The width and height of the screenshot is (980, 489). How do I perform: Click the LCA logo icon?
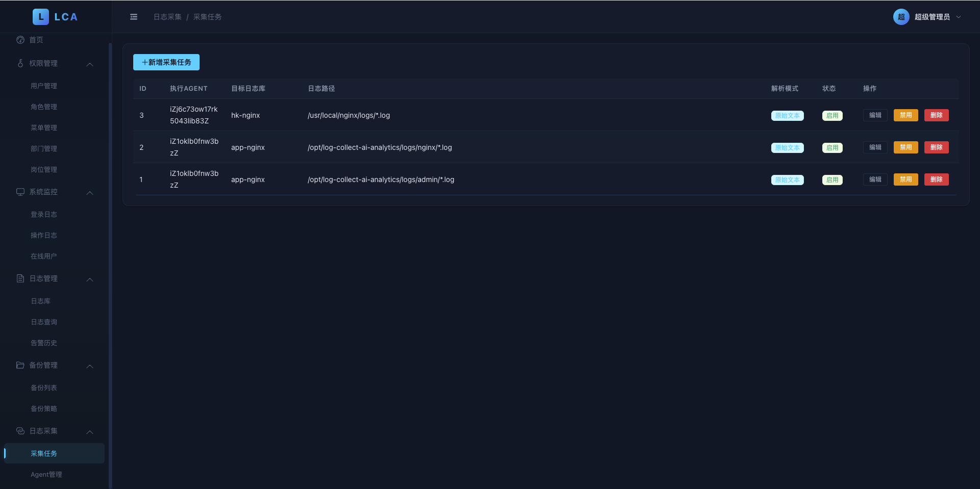41,17
